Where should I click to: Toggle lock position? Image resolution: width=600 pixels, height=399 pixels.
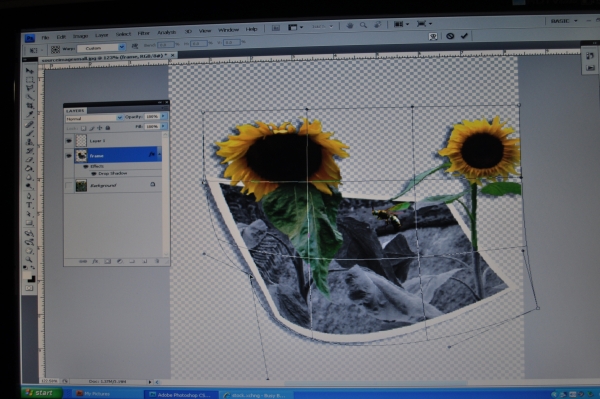click(x=99, y=128)
